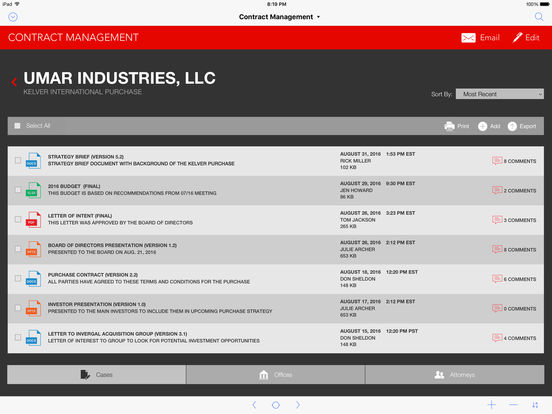This screenshot has width=552, height=414.
Task: Switch to the Attorneys tab
Action: 455,375
